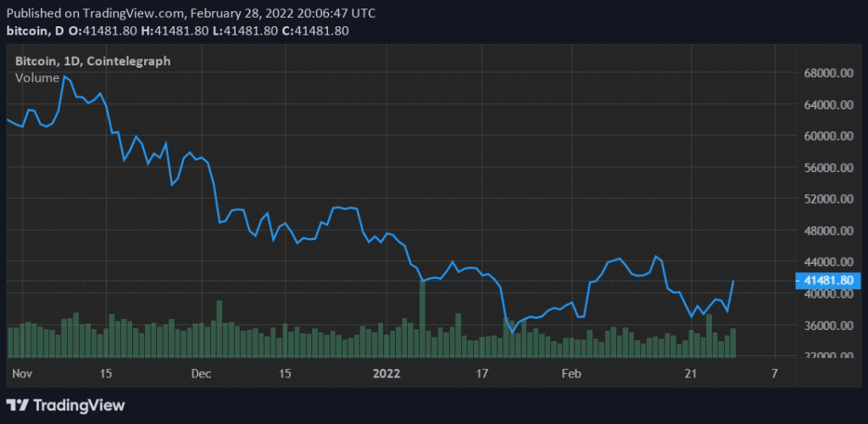868x424 pixels.
Task: Click the Bitcoin, 1D, Cointelegraph chart title
Action: pyautogui.click(x=93, y=61)
